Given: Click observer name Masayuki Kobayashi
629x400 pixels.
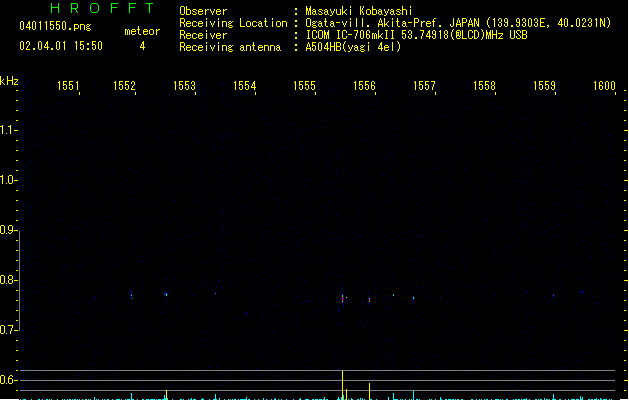Looking at the screenshot, I should click(x=359, y=11).
